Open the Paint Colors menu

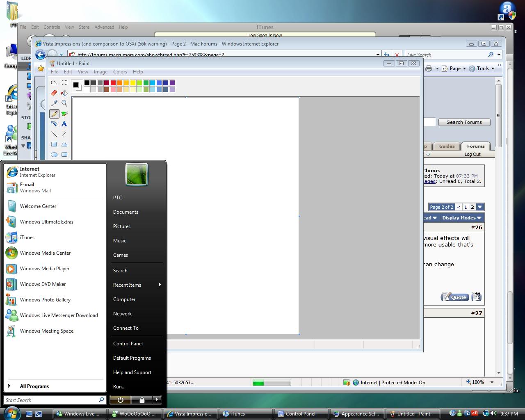(x=120, y=72)
